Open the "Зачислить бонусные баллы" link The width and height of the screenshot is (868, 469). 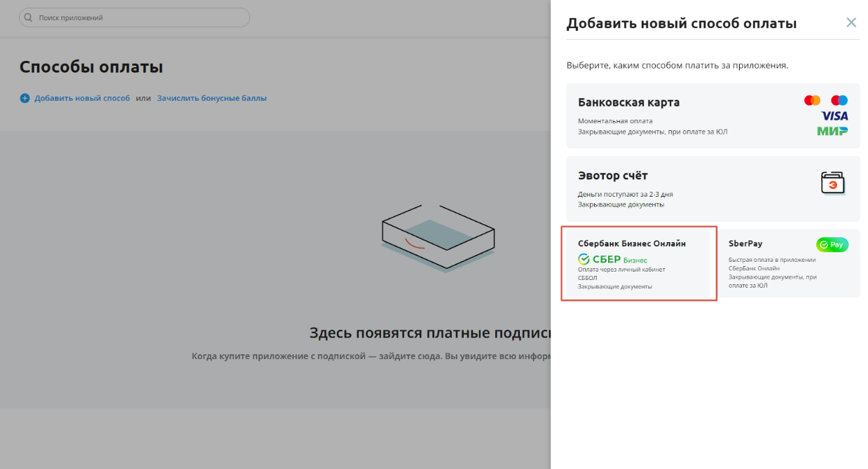point(212,99)
